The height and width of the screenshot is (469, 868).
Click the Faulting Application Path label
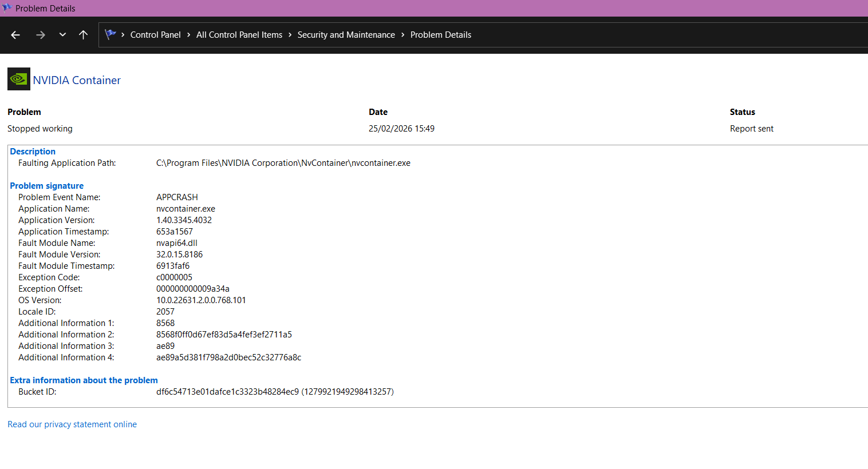pyautogui.click(x=67, y=163)
